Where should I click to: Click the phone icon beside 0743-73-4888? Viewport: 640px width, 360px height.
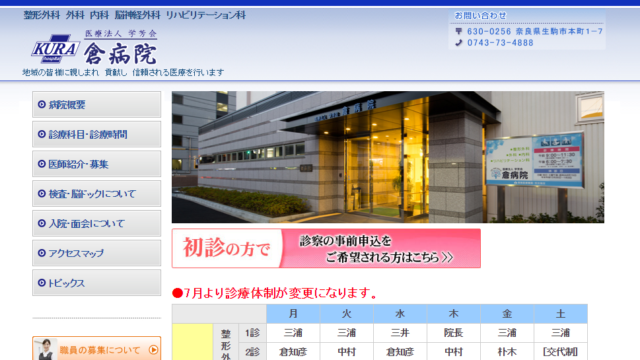pyautogui.click(x=459, y=42)
